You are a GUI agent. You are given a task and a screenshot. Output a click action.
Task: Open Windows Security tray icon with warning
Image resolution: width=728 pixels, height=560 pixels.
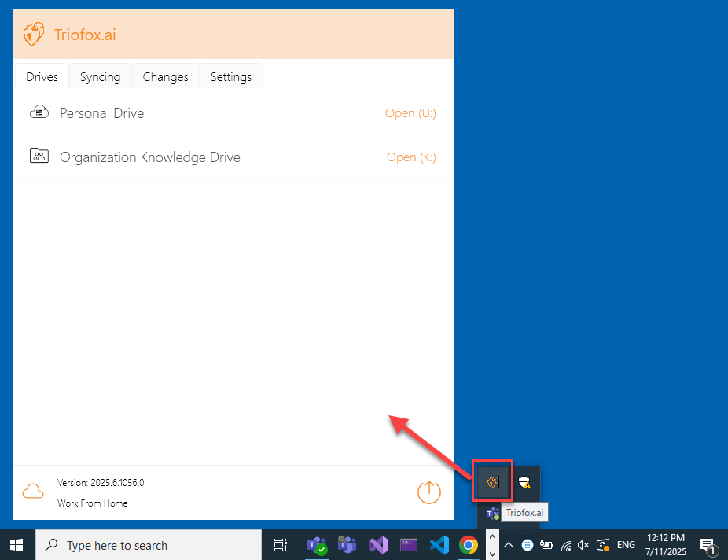pos(524,482)
